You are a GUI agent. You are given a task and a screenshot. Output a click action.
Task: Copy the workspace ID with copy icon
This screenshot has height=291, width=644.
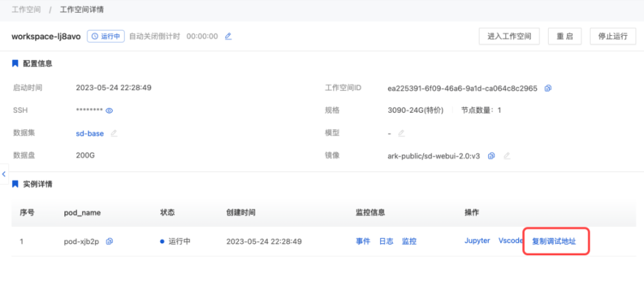(x=548, y=88)
